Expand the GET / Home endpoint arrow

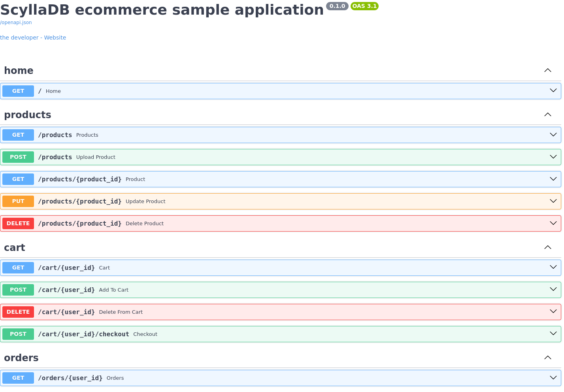pyautogui.click(x=553, y=90)
